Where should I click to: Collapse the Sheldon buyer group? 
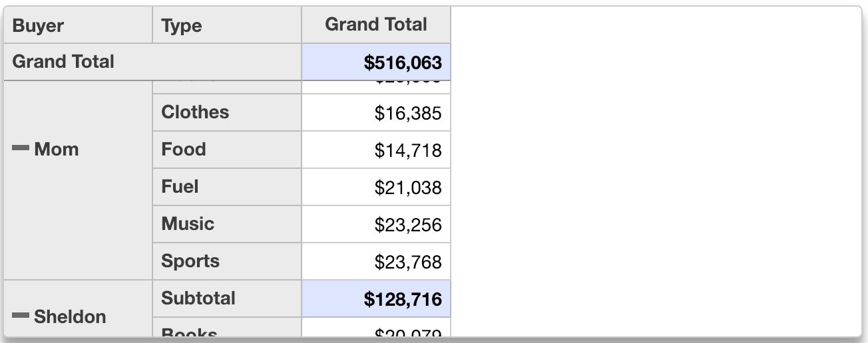pyautogui.click(x=21, y=316)
